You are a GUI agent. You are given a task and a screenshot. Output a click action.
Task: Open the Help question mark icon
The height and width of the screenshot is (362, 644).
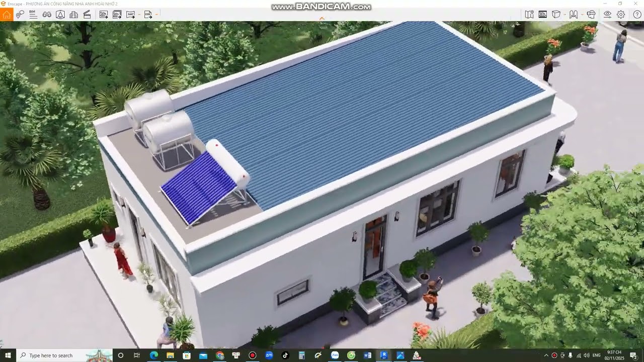(637, 15)
